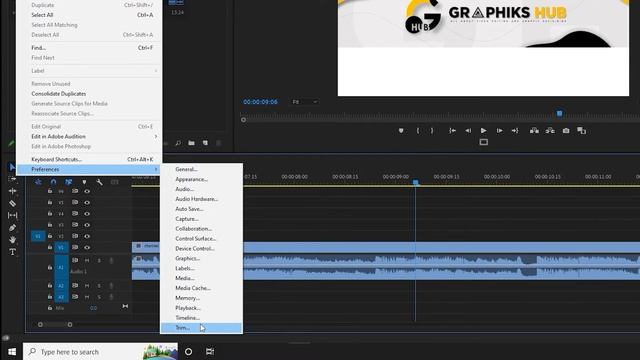640x360 pixels.
Task: Mark In point in Program monitor
Action: click(x=418, y=131)
